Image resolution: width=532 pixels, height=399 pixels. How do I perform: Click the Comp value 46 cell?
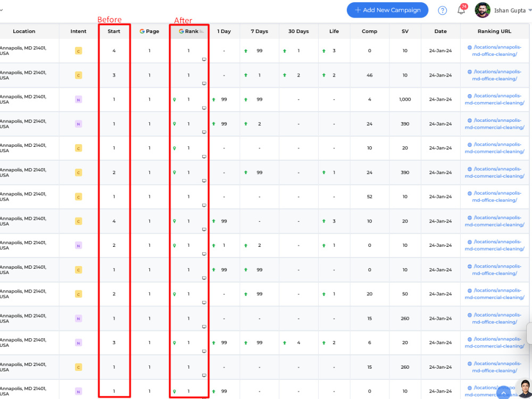coord(370,76)
